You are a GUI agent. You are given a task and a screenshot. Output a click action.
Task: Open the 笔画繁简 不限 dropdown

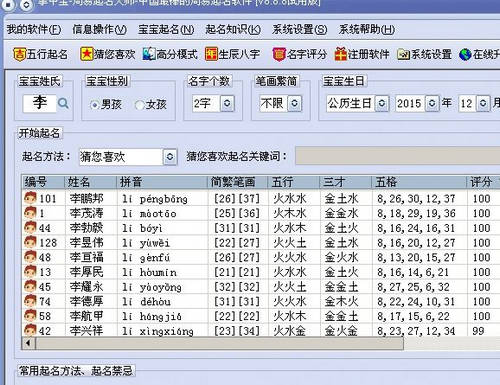[x=294, y=103]
